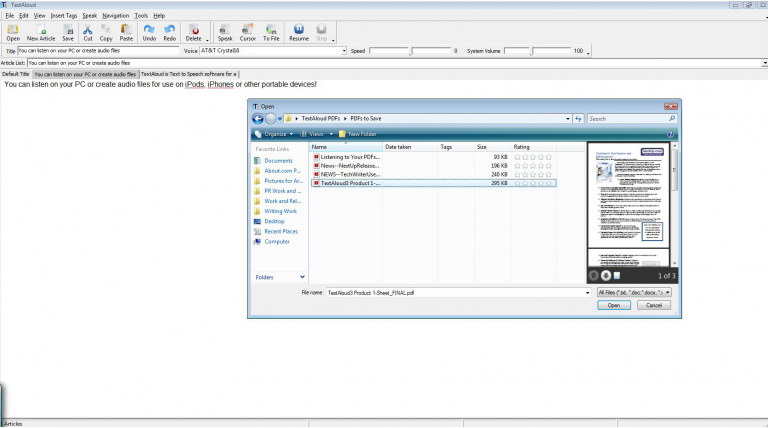Select the Listening to Your PDFs file
The height and width of the screenshot is (428, 768).
pos(350,157)
